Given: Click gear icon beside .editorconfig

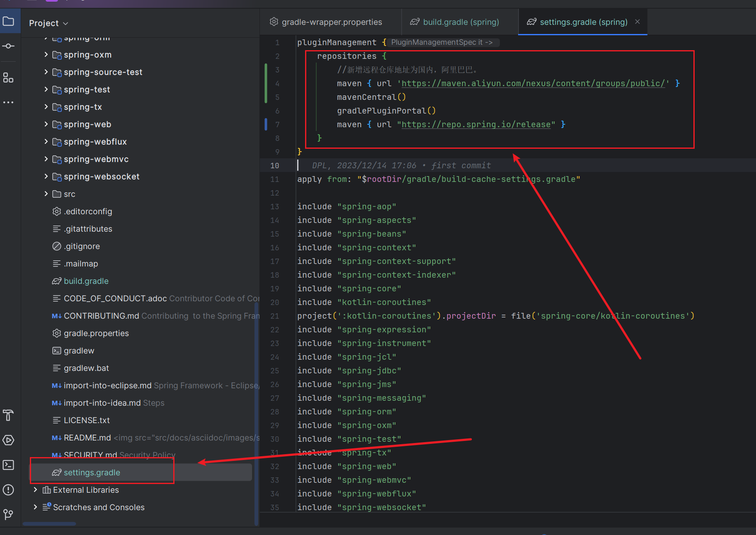Looking at the screenshot, I should point(57,211).
